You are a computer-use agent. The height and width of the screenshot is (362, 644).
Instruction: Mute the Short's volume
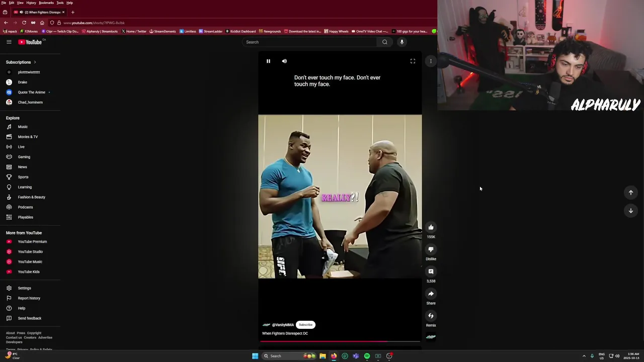tap(284, 61)
